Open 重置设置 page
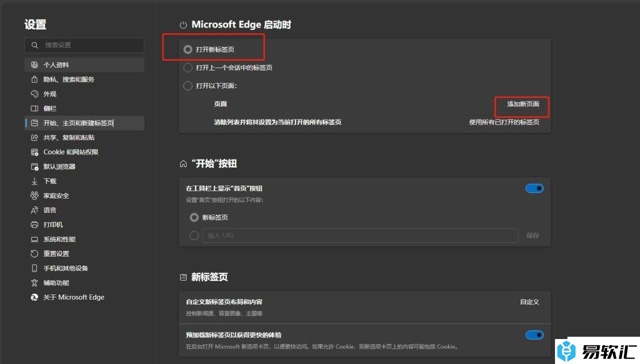 (x=84, y=253)
